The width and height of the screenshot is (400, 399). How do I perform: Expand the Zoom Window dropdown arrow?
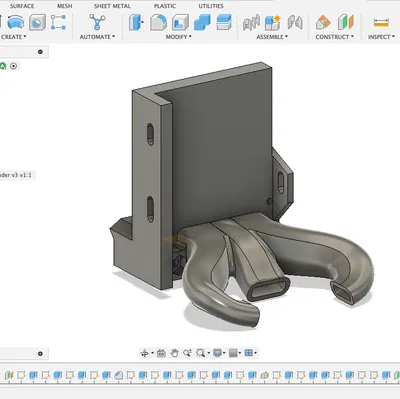(208, 353)
